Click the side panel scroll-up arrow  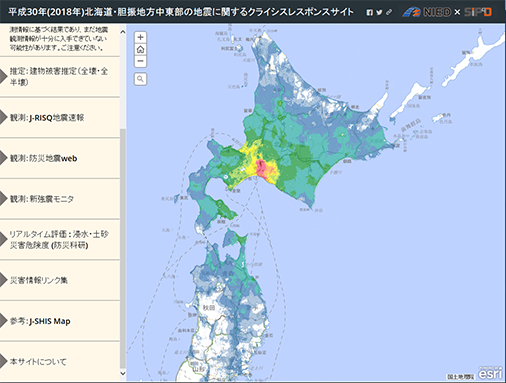click(x=123, y=32)
